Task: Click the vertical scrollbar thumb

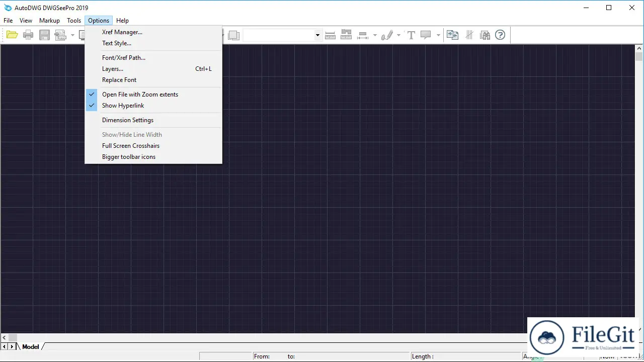Action: (639, 57)
